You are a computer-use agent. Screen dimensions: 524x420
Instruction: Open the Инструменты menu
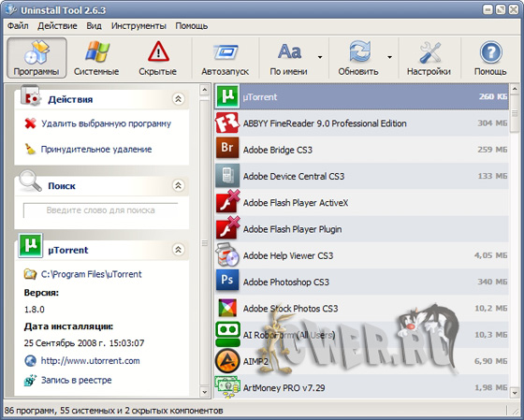coord(138,26)
